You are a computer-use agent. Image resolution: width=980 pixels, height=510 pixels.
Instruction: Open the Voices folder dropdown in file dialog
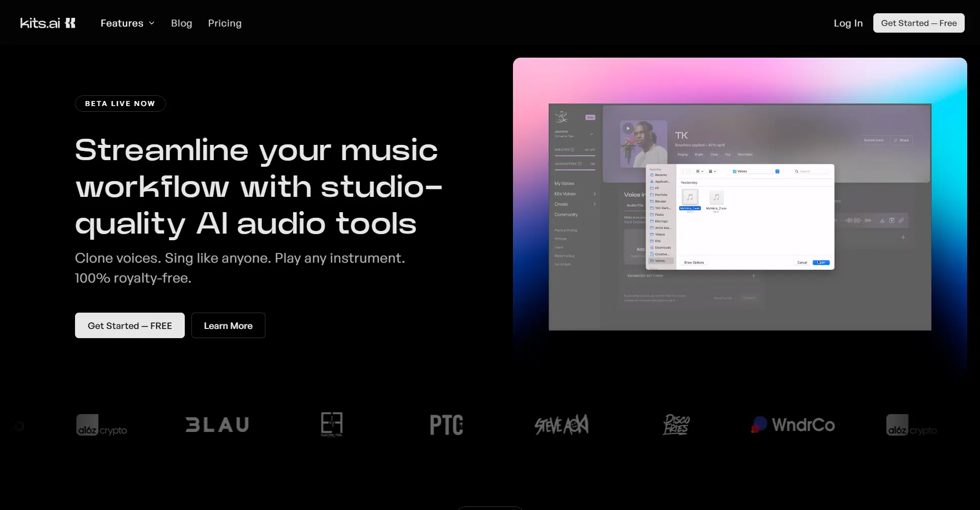point(755,171)
